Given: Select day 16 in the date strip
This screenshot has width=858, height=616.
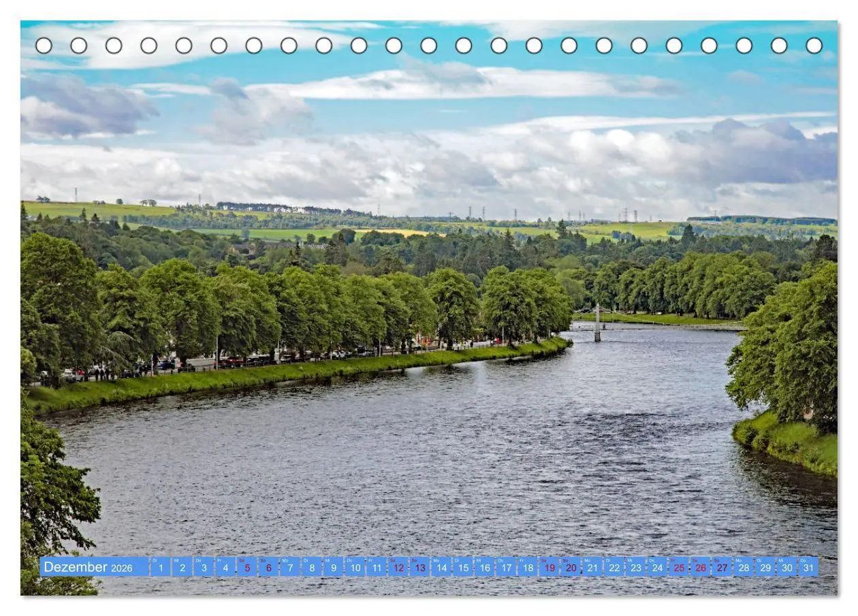Looking at the screenshot, I should click(485, 567).
